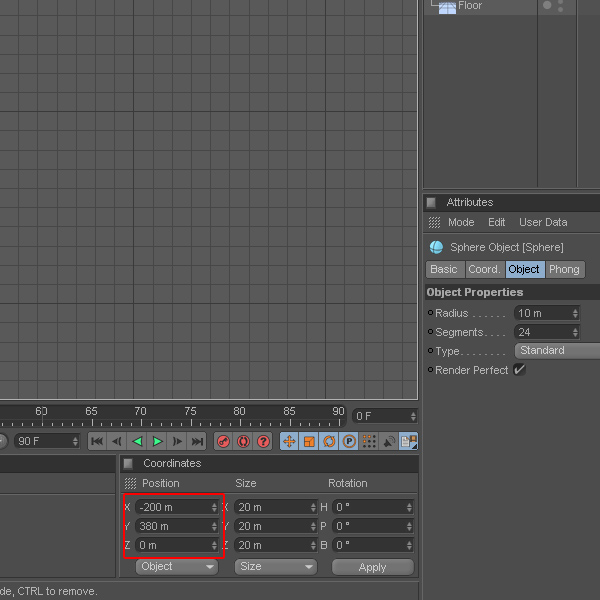Click the 0 F current frame stepper
The height and width of the screenshot is (600, 600).
point(413,416)
